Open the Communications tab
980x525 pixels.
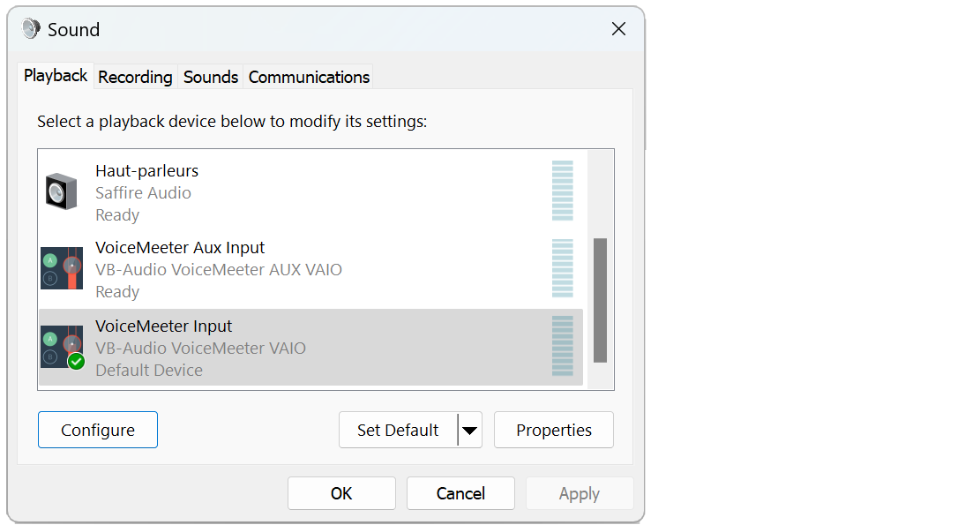coord(309,77)
